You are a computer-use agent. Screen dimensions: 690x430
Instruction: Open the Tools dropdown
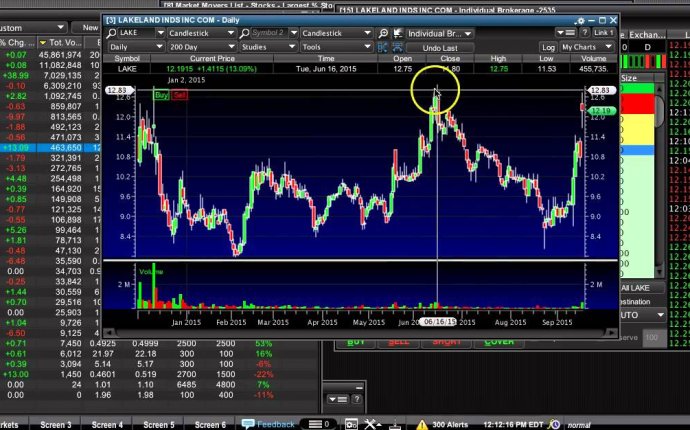(x=337, y=47)
